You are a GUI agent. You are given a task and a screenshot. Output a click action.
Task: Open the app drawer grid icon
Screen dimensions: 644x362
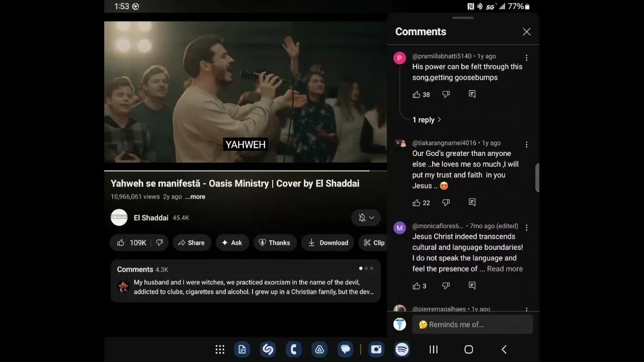pyautogui.click(x=220, y=349)
